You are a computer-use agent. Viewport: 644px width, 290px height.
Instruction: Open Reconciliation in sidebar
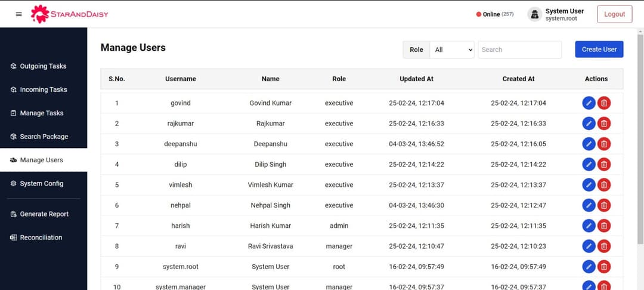(44, 237)
